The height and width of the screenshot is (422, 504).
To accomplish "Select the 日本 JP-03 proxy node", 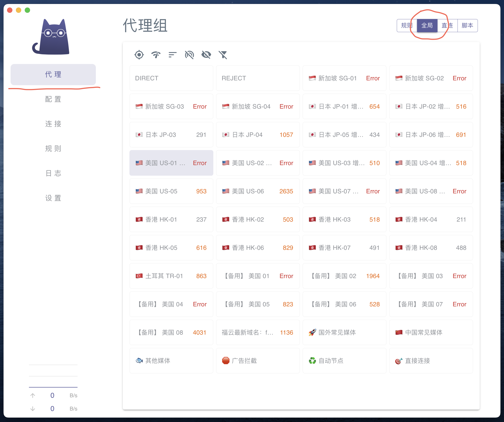I will (x=171, y=135).
